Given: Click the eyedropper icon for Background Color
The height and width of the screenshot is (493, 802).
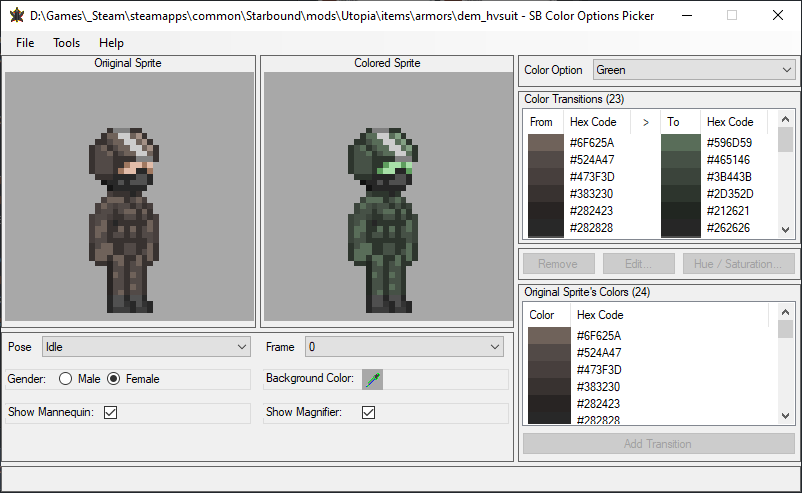Looking at the screenshot, I should (x=372, y=379).
